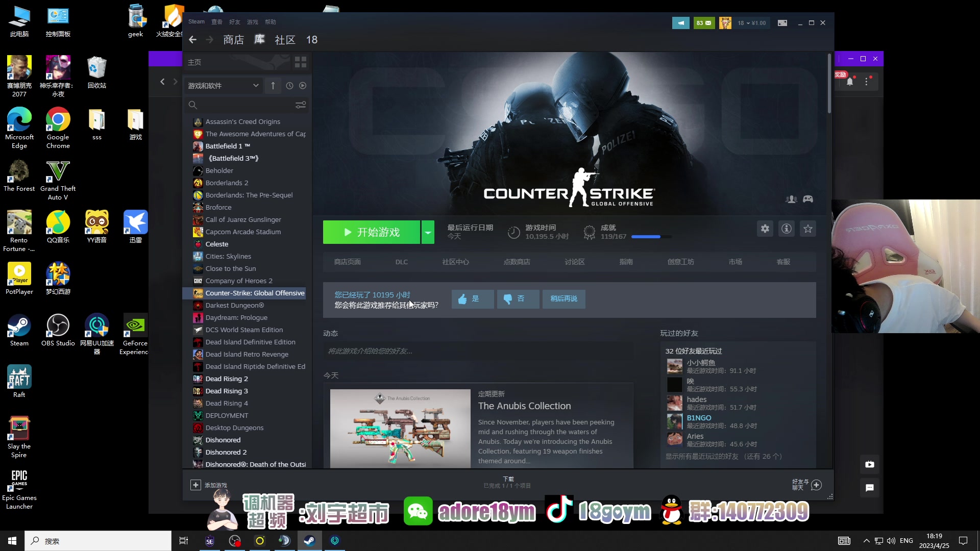This screenshot has width=980, height=551.
Task: Add CS:GO to favorites star
Action: coord(808,229)
